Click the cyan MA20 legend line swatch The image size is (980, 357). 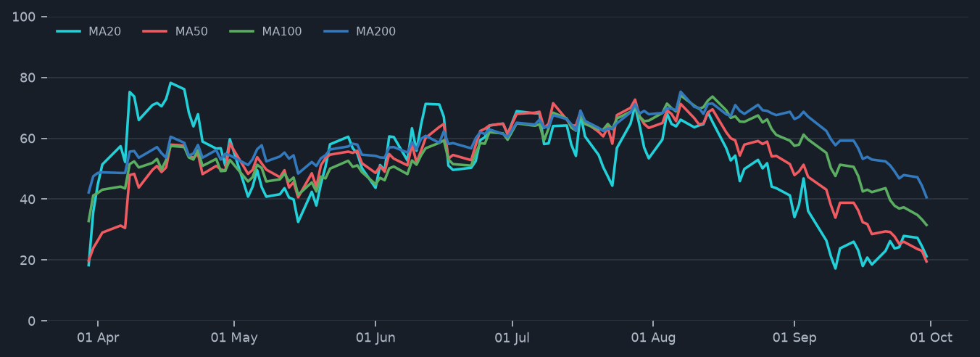pyautogui.click(x=69, y=31)
